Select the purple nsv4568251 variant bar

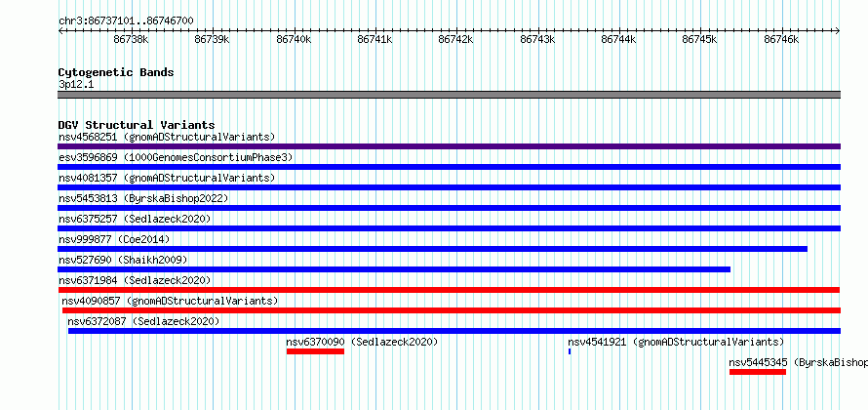click(449, 146)
